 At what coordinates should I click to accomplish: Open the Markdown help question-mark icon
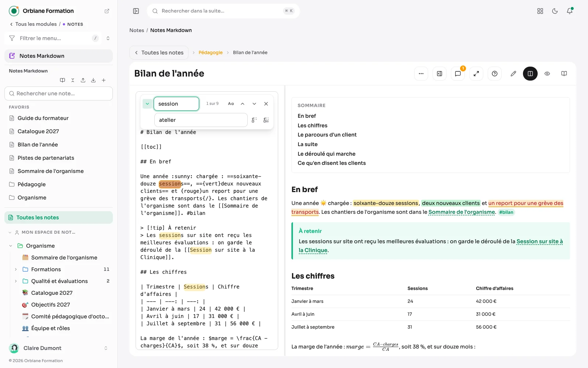coord(495,74)
